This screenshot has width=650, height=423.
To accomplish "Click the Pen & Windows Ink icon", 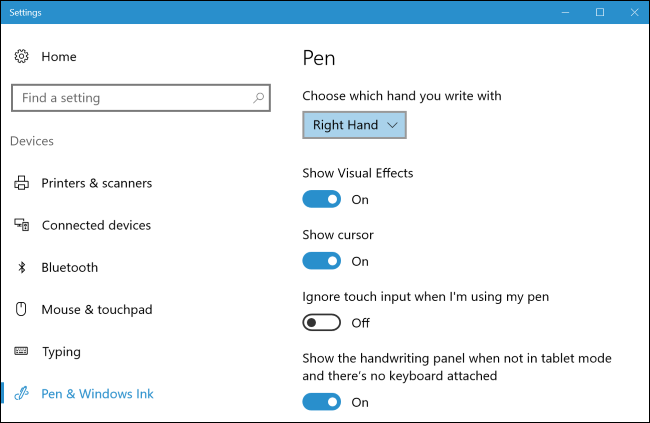I will click(21, 394).
